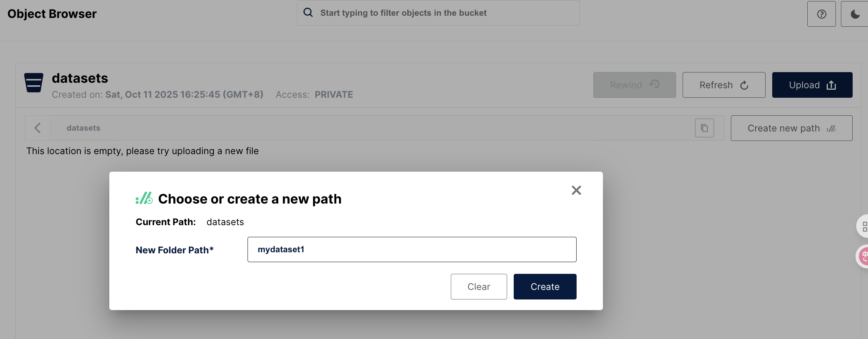Open the help question mark icon

[x=821, y=14]
